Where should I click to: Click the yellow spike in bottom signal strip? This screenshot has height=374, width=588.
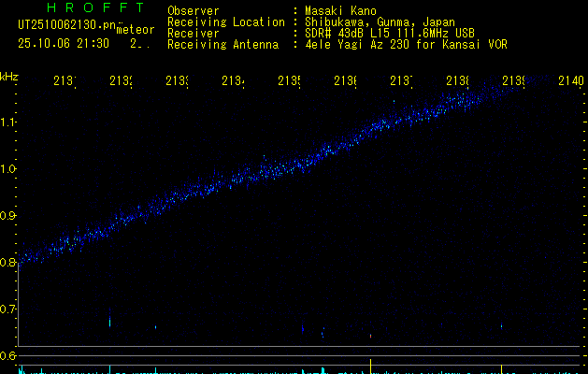[x=371, y=365]
